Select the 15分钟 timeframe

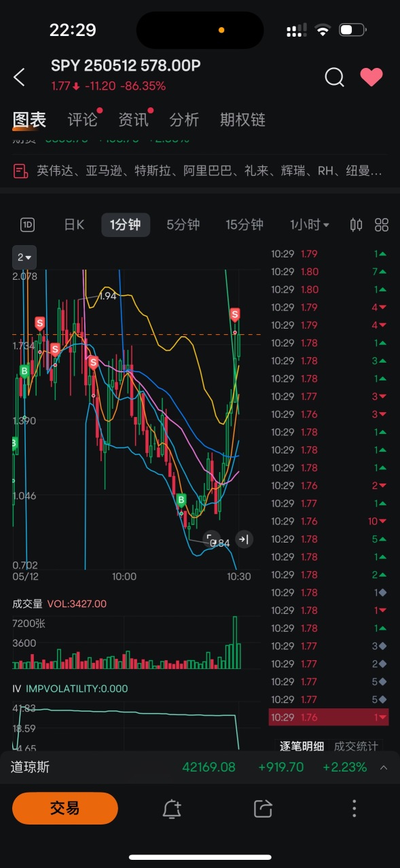[244, 225]
